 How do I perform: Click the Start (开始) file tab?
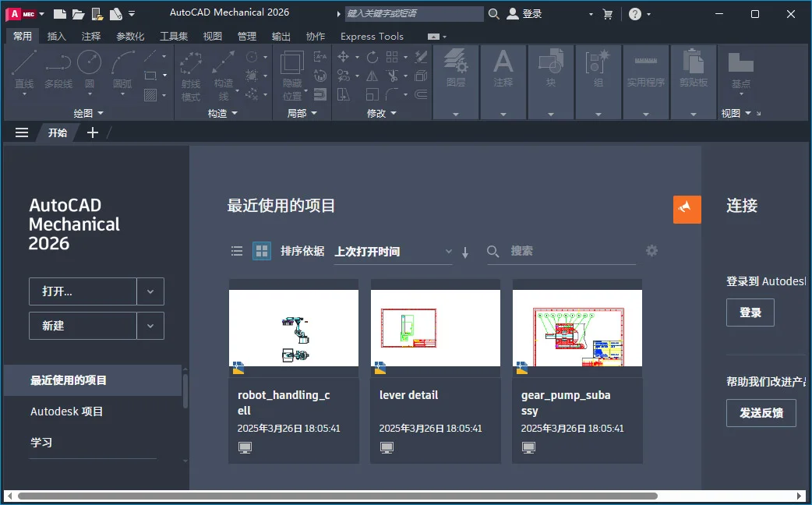(58, 132)
